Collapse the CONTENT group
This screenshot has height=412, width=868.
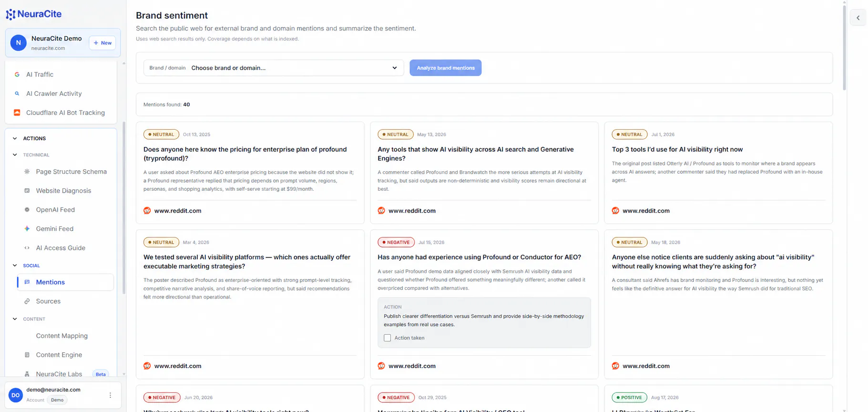(x=15, y=319)
